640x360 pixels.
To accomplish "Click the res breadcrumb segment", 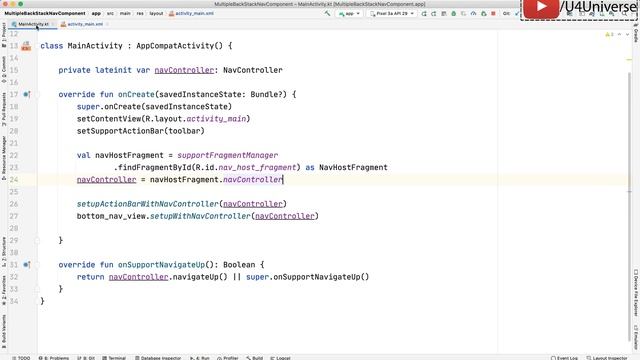I will 140,13.
